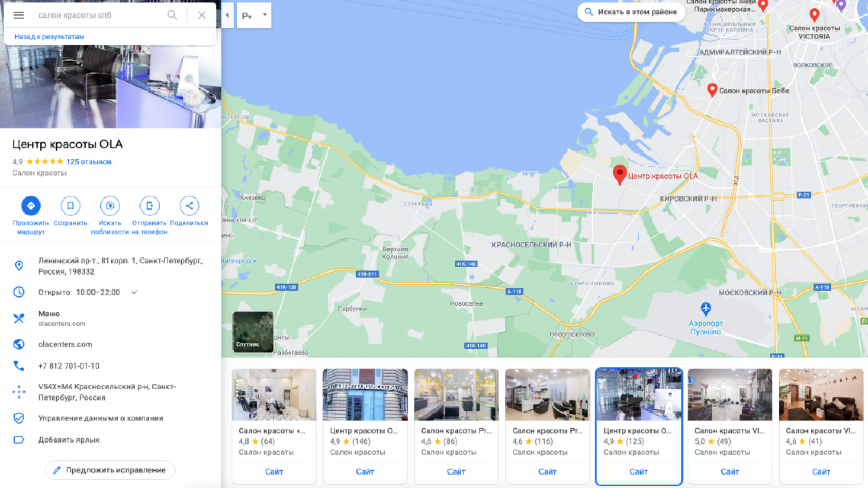Open the input language dropdown
Image resolution: width=868 pixels, height=488 pixels.
[x=265, y=15]
